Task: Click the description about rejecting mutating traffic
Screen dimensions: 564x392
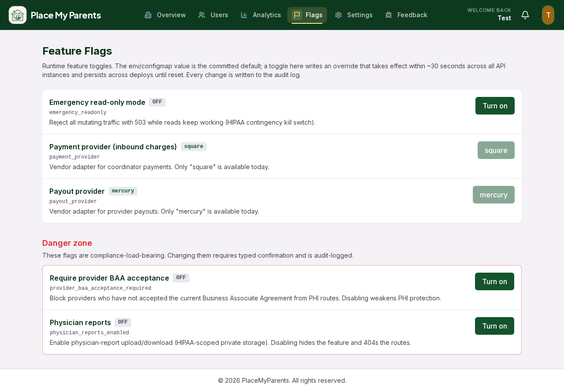Action: click(182, 122)
